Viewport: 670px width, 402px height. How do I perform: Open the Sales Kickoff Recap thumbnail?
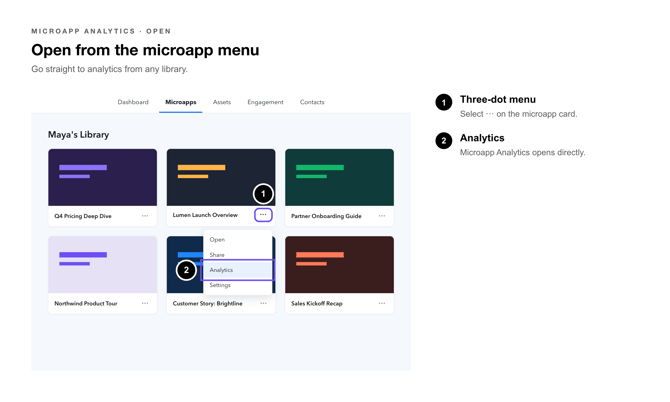pyautogui.click(x=339, y=264)
